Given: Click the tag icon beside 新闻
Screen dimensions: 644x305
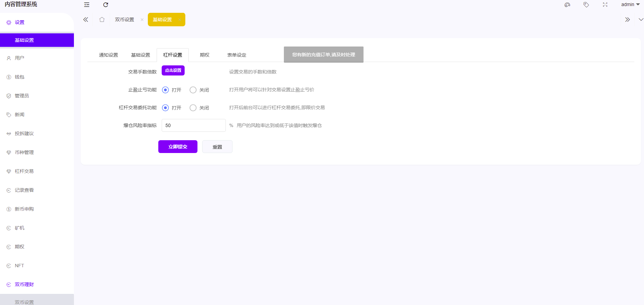Looking at the screenshot, I should [9, 115].
